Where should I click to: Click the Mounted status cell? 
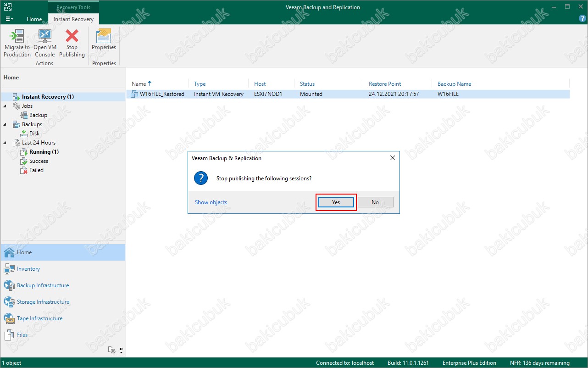pyautogui.click(x=311, y=94)
